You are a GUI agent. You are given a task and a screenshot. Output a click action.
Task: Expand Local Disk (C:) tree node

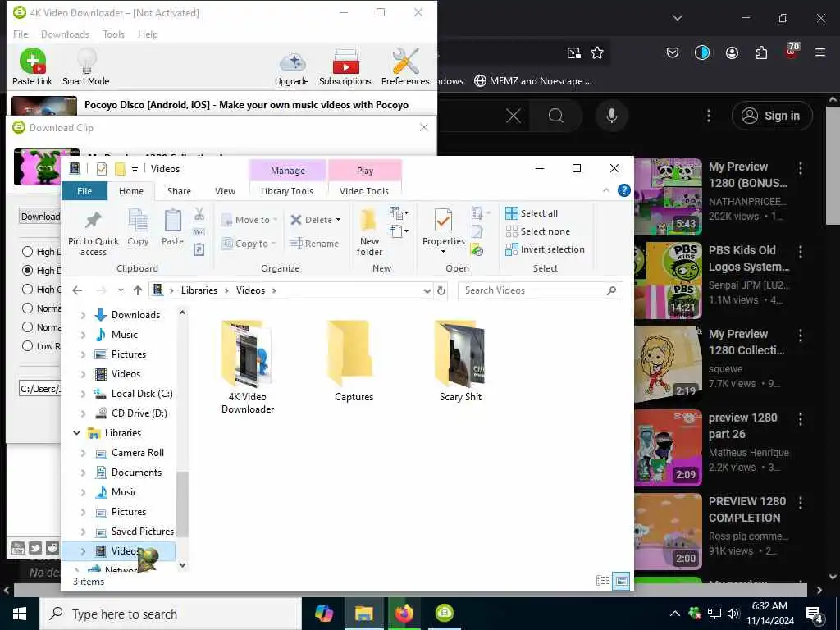click(x=83, y=395)
